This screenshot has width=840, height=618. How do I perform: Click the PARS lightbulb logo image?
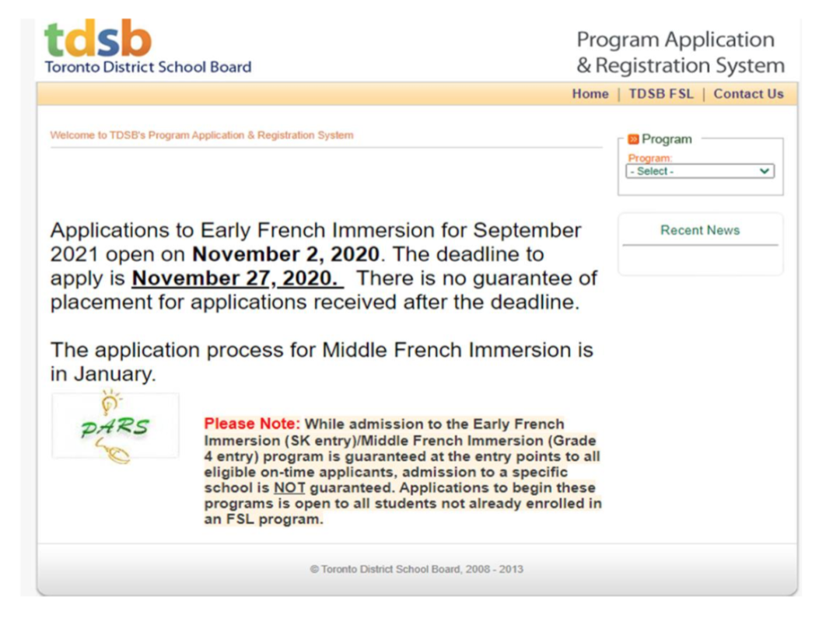click(114, 426)
